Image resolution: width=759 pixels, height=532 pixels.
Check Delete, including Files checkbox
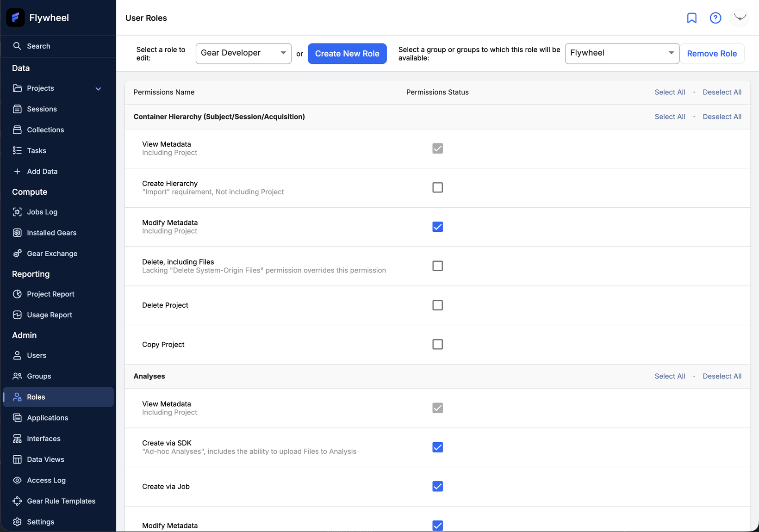[437, 266]
